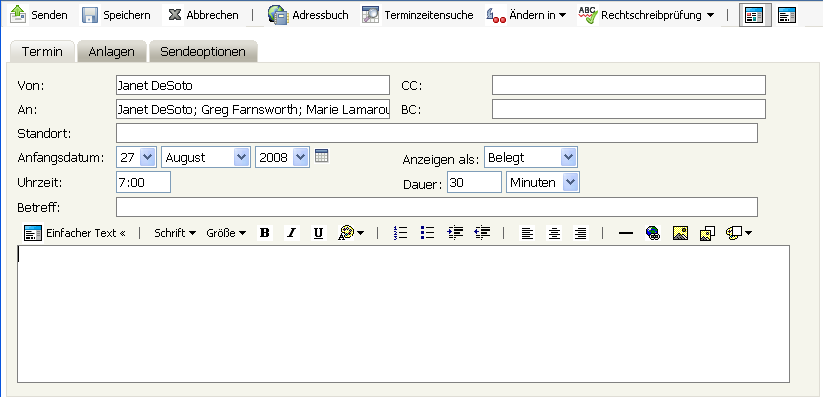The height and width of the screenshot is (397, 823).
Task: Click the Abbrechen button label
Action: [212, 15]
